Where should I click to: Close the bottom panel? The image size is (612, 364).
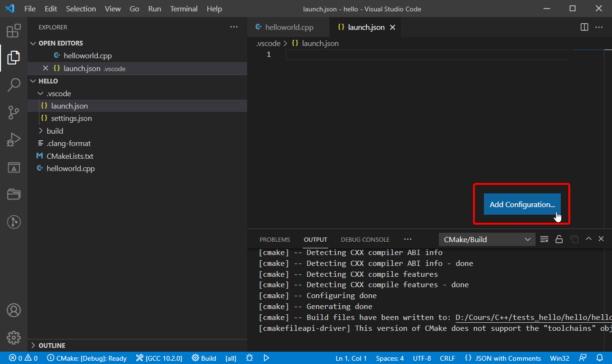coord(601,239)
